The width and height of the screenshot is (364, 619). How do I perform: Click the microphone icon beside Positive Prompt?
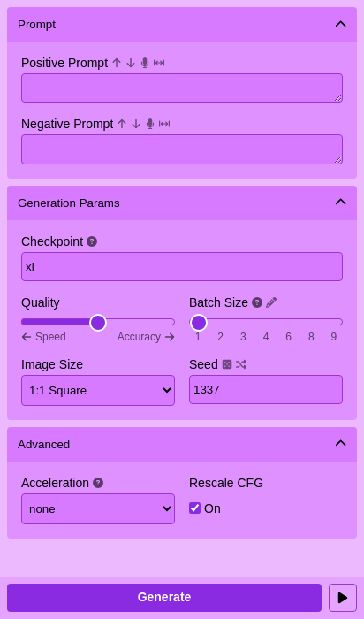click(145, 63)
